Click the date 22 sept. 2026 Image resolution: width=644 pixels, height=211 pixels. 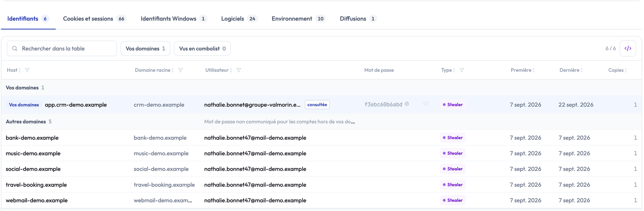pos(576,105)
